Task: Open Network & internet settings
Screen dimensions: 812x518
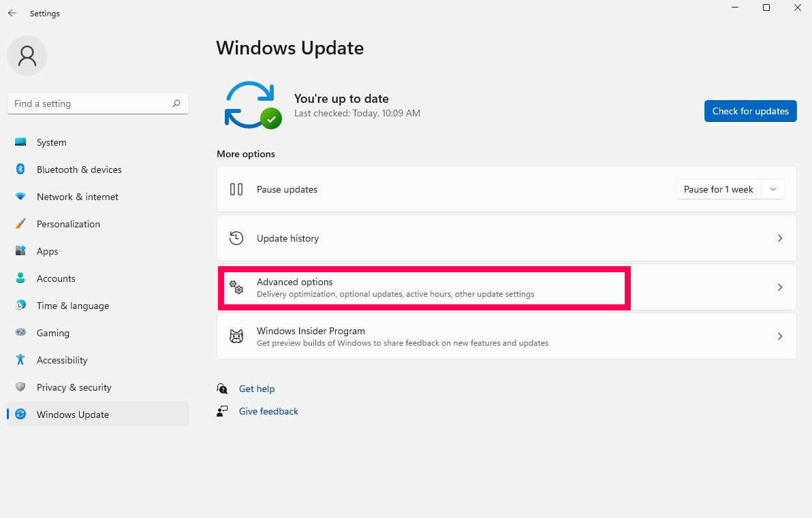Action: [98, 197]
